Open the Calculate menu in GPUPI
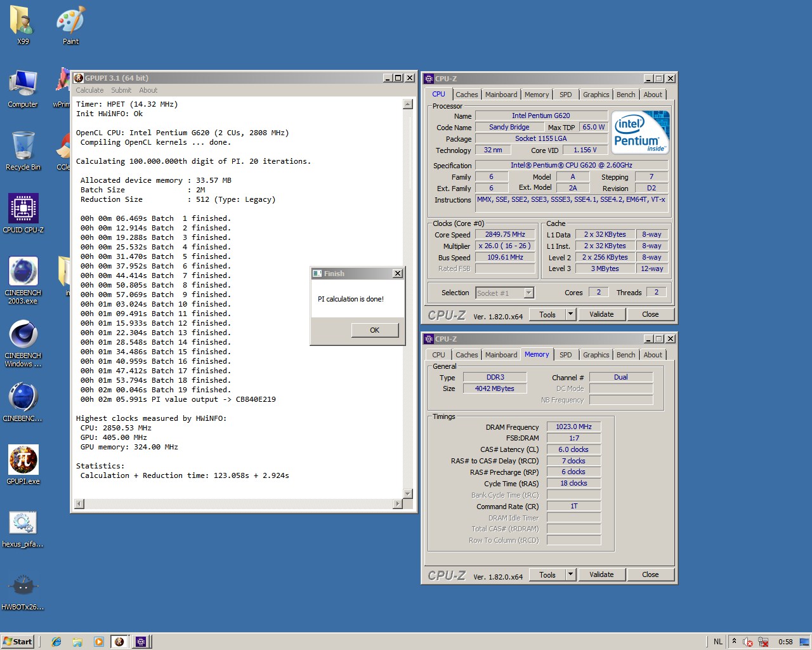Image resolution: width=812 pixels, height=650 pixels. click(x=89, y=90)
